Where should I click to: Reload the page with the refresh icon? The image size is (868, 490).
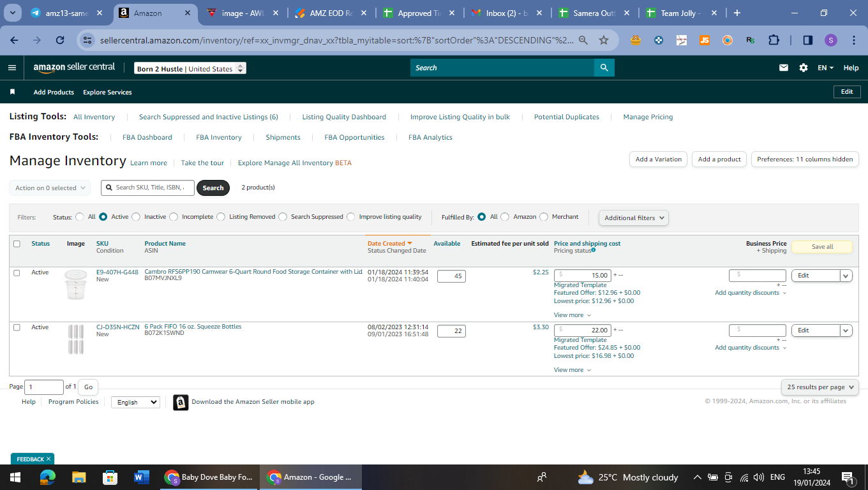click(60, 40)
